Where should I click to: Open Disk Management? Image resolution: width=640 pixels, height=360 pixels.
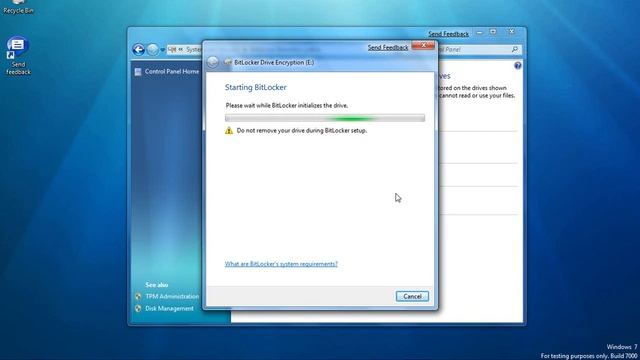click(x=169, y=309)
